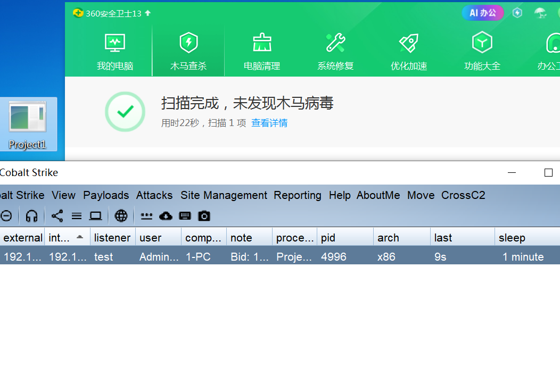Open keystrokes keyboard icon

tap(185, 216)
